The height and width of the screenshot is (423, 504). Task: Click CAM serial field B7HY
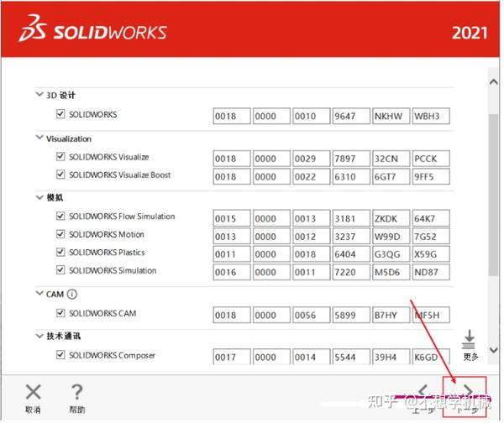coord(391,315)
